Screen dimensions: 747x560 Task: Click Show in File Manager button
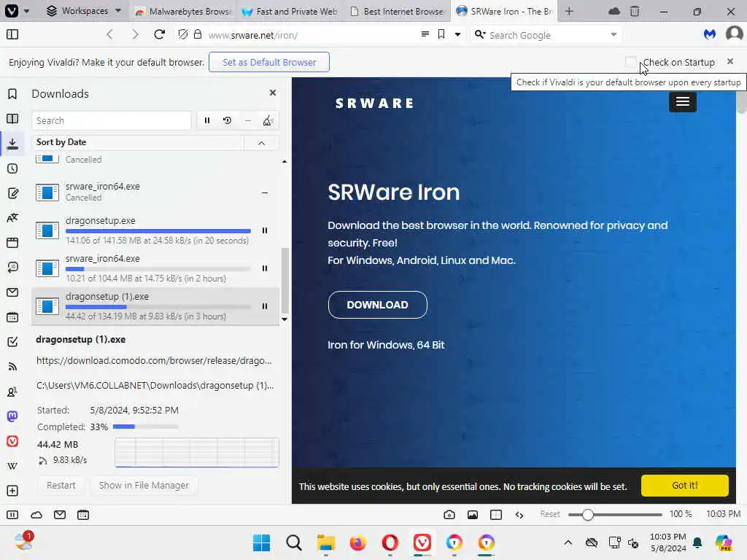144,485
